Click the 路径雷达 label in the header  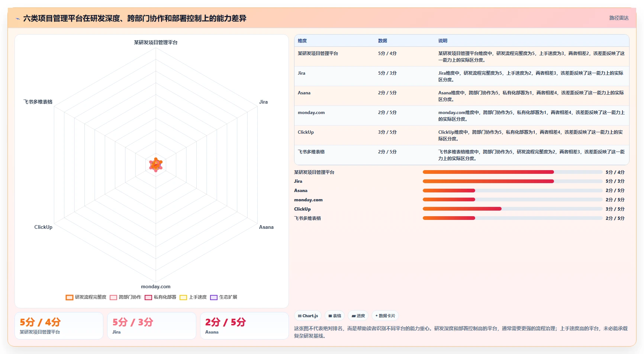point(619,18)
